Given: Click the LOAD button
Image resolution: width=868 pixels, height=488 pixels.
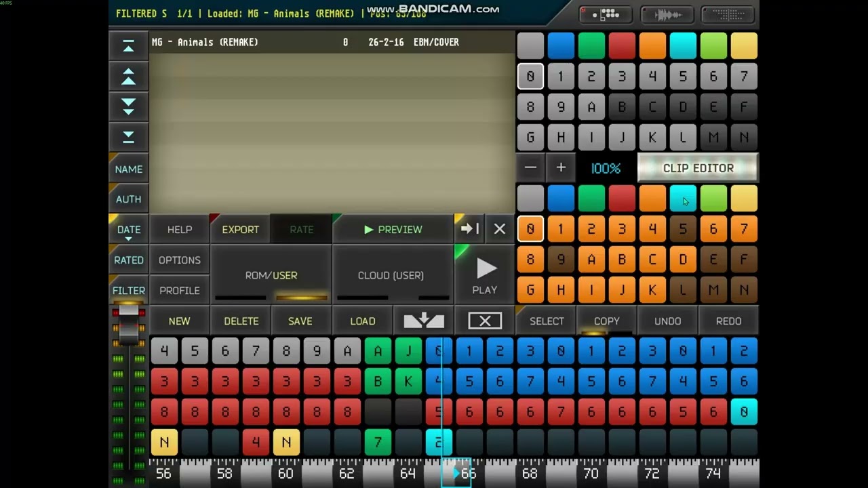Looking at the screenshot, I should tap(362, 321).
